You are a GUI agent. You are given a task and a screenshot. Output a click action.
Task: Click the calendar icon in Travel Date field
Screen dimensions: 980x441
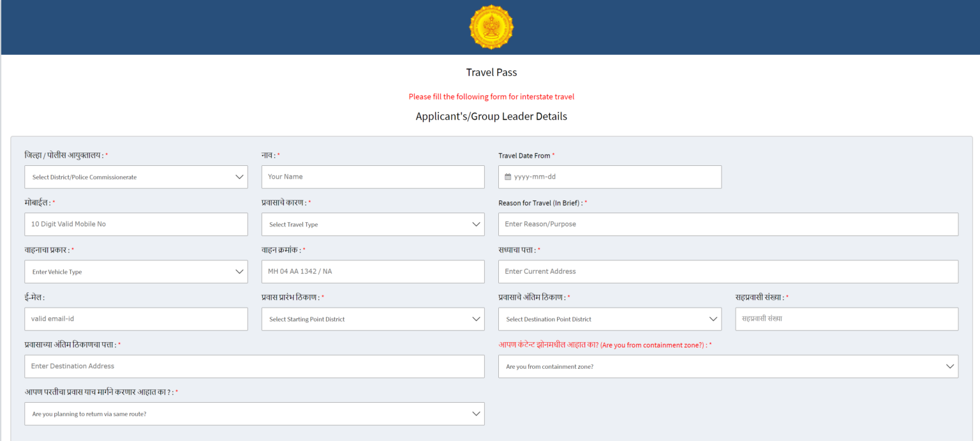point(508,177)
